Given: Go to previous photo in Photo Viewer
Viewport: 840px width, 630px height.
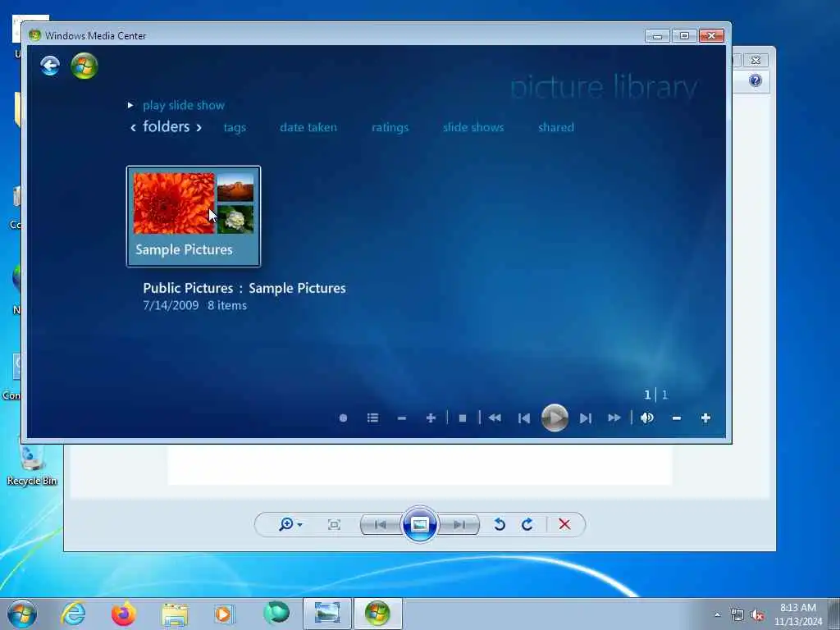Looking at the screenshot, I should coord(381,524).
